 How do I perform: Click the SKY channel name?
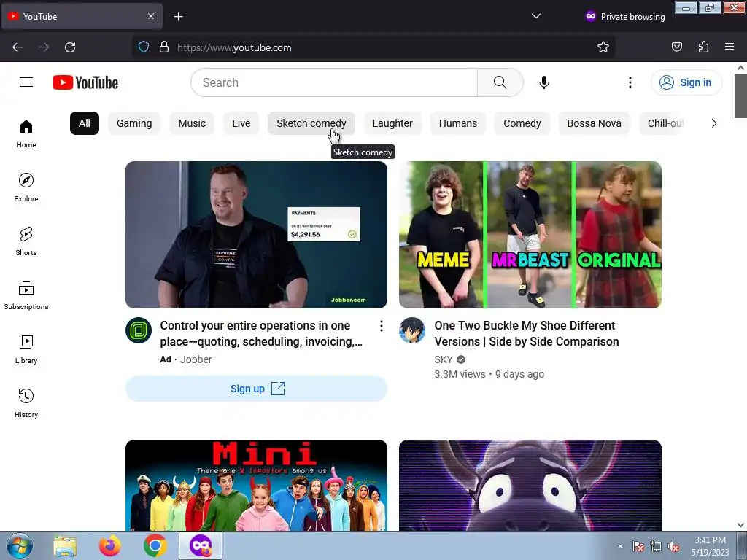tap(444, 359)
